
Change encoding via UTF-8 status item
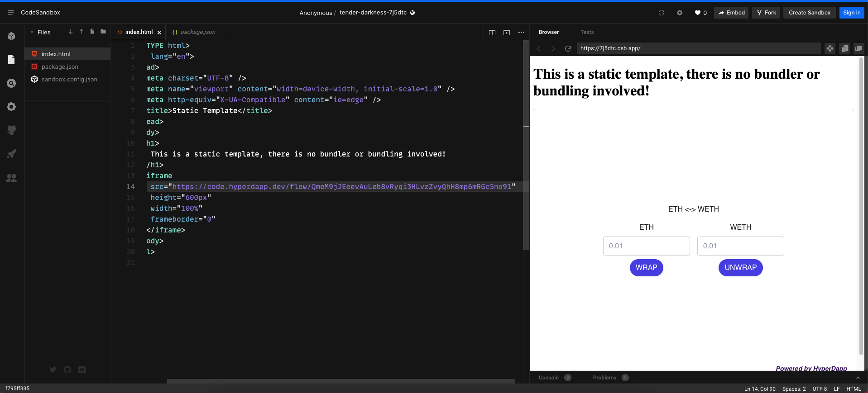(x=820, y=389)
